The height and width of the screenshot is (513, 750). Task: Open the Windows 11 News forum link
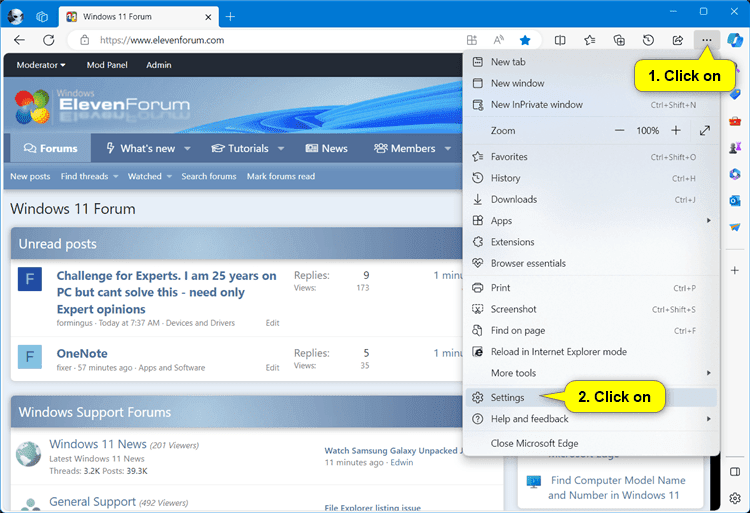click(x=98, y=444)
